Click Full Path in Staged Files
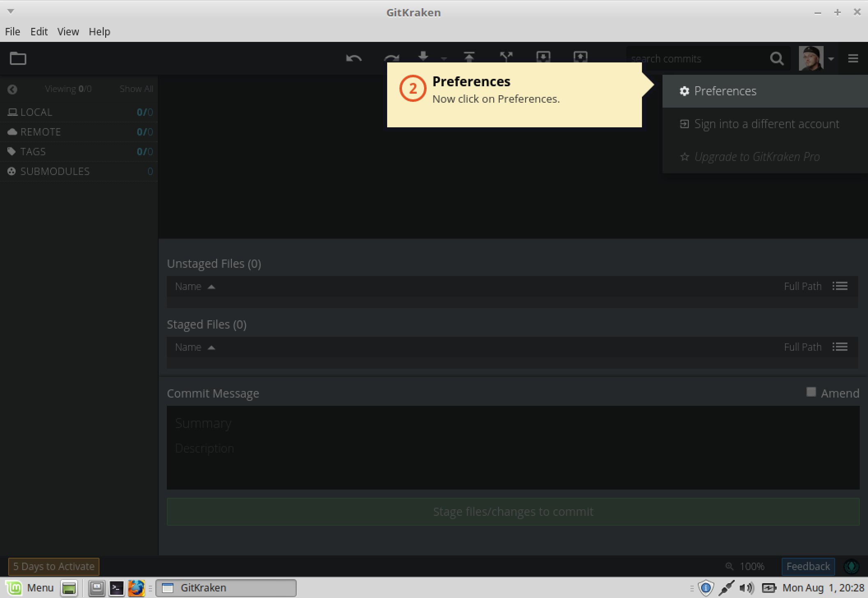This screenshot has height=598, width=868. tap(802, 347)
